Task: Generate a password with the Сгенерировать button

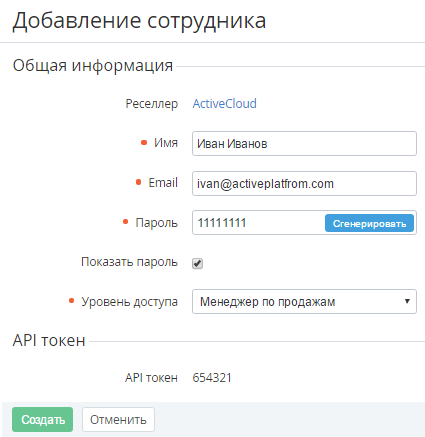Action: [369, 223]
